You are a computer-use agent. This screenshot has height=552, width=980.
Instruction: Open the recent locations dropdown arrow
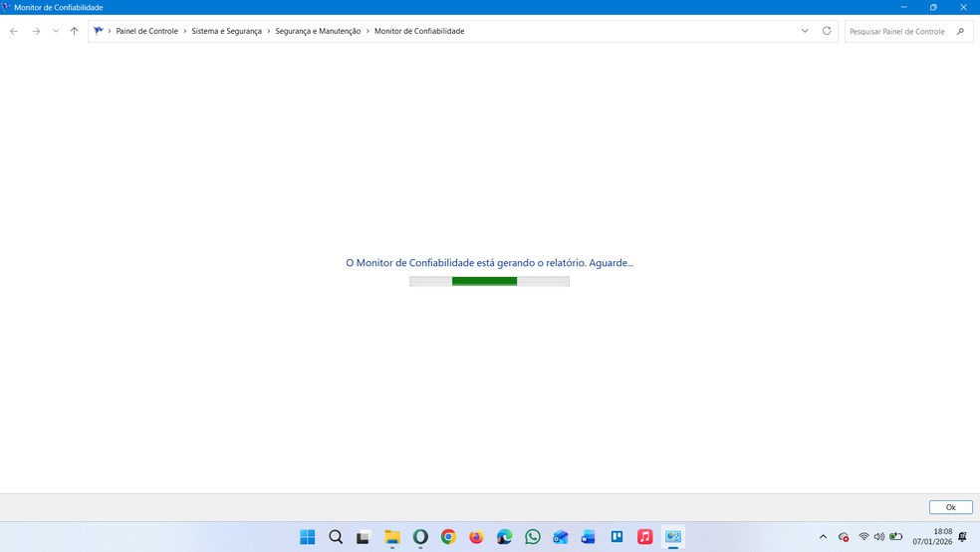(56, 31)
